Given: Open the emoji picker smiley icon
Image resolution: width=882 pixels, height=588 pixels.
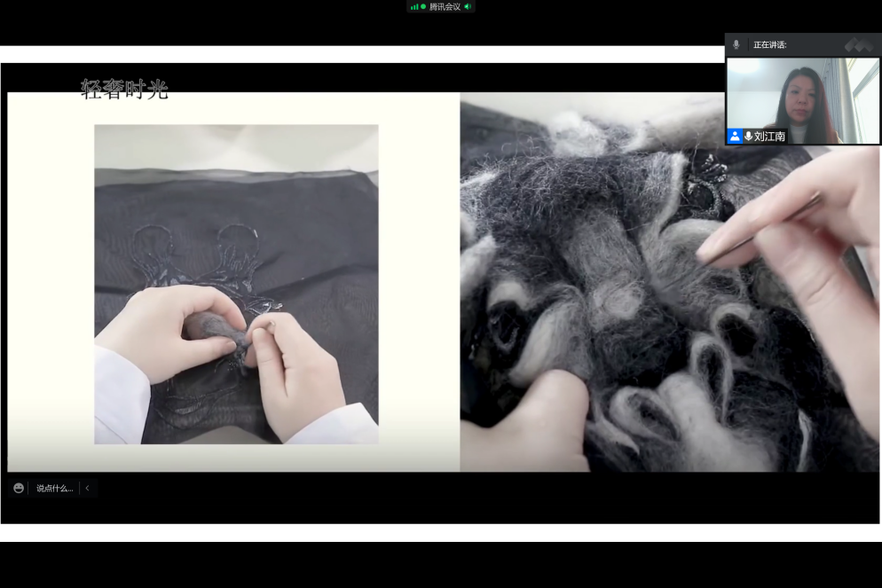Looking at the screenshot, I should pos(19,488).
